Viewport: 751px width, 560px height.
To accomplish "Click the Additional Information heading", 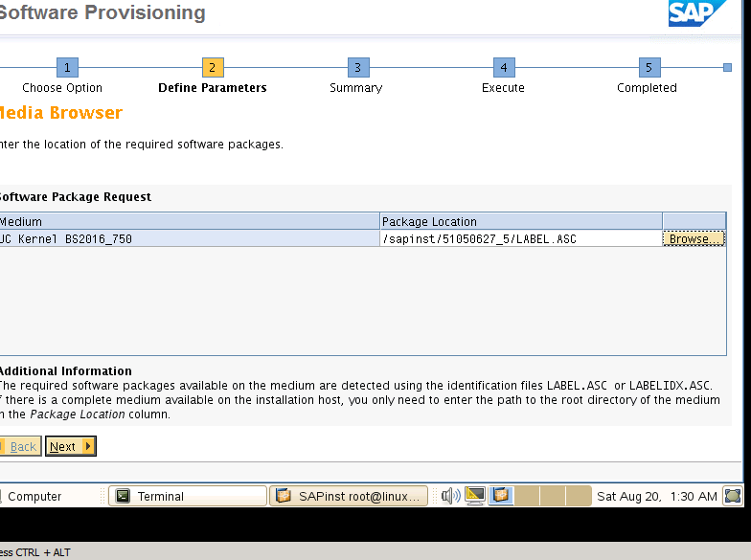I will pyautogui.click(x=65, y=371).
